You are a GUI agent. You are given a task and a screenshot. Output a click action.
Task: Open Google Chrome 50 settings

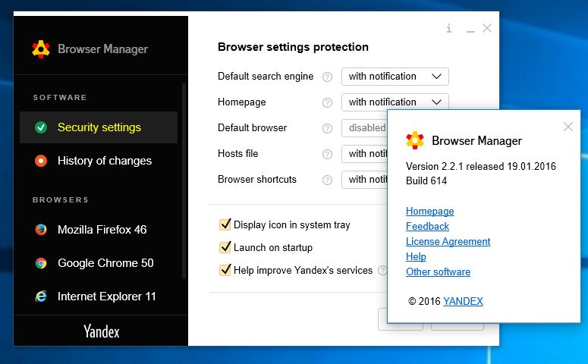click(x=99, y=263)
